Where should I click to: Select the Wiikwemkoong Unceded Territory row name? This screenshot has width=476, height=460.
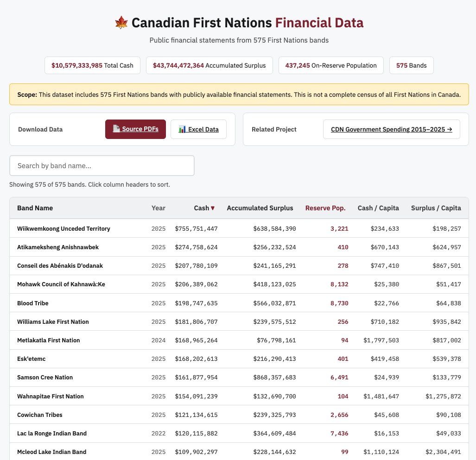(63, 228)
